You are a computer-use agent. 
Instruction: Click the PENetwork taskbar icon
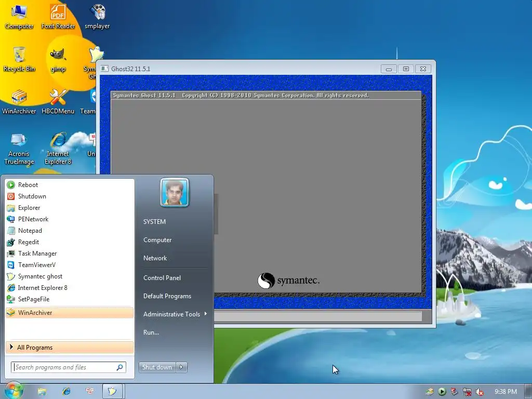[x=90, y=391]
